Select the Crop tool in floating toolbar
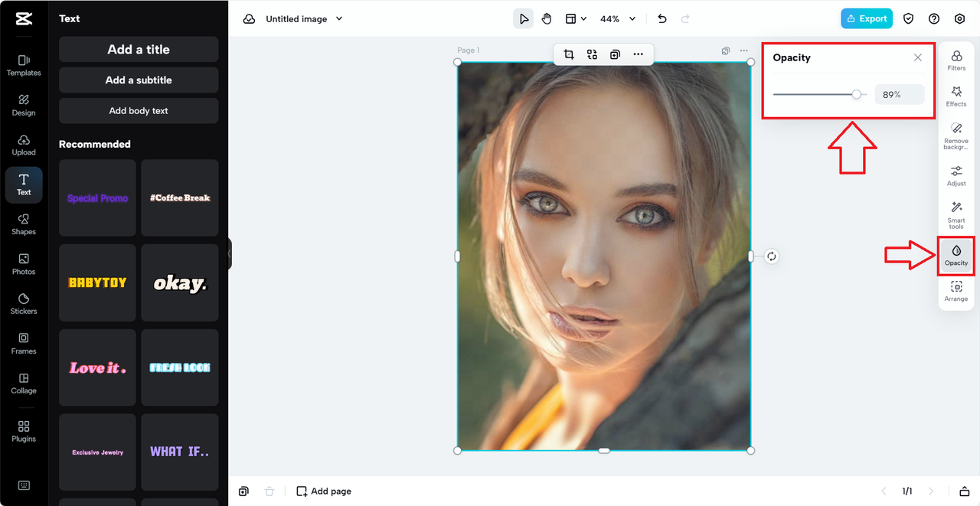980x506 pixels. [569, 54]
